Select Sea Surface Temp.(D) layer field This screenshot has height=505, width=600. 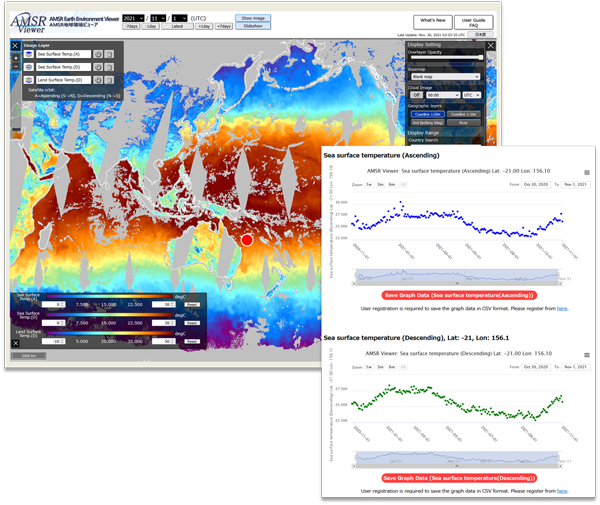click(x=64, y=67)
